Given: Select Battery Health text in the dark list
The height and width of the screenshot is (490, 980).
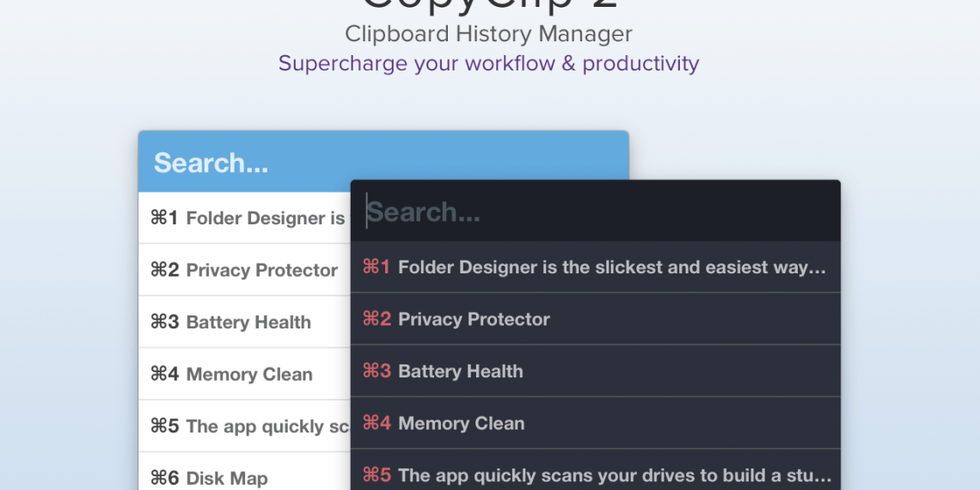Looking at the screenshot, I should coord(460,371).
